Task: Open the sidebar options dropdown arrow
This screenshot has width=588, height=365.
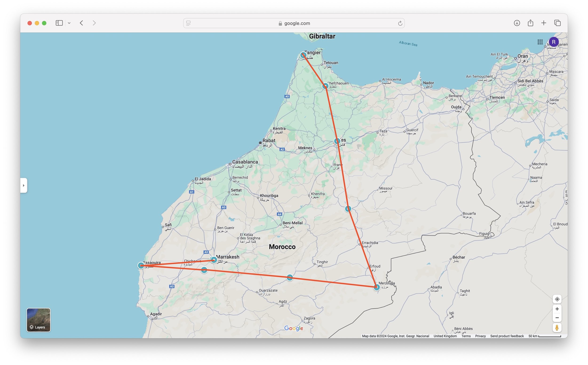Action: (69, 23)
